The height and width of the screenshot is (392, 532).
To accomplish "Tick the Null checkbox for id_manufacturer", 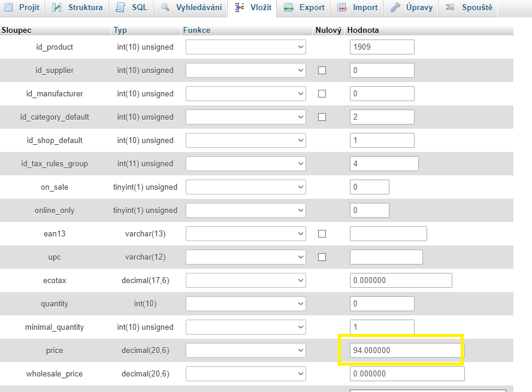I will 322,93.
